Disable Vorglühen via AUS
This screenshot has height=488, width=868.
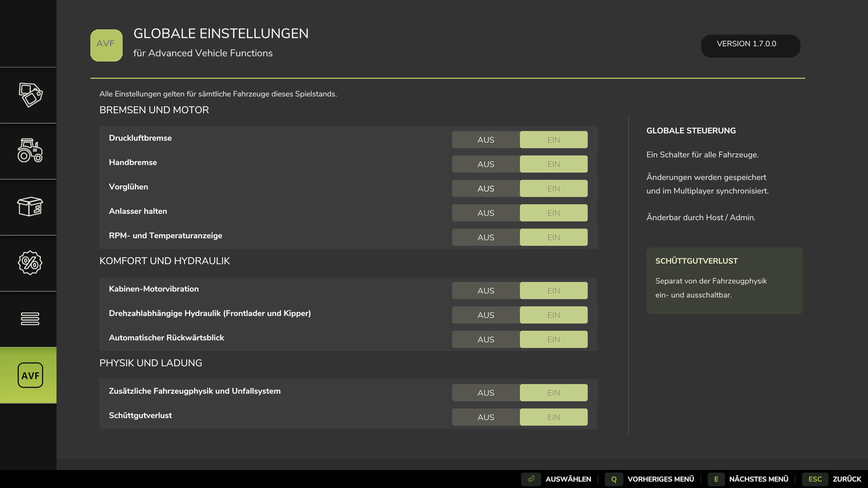(x=486, y=189)
